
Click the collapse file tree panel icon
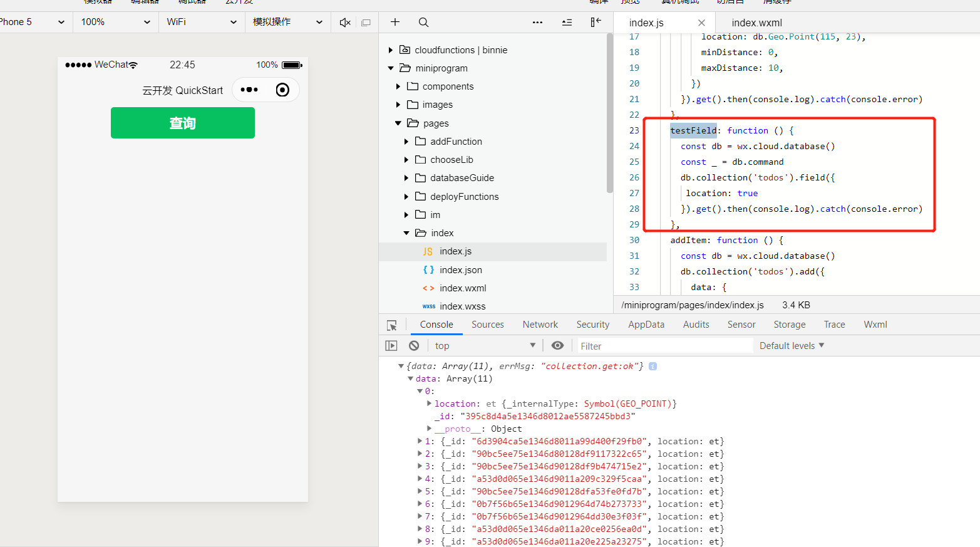596,22
